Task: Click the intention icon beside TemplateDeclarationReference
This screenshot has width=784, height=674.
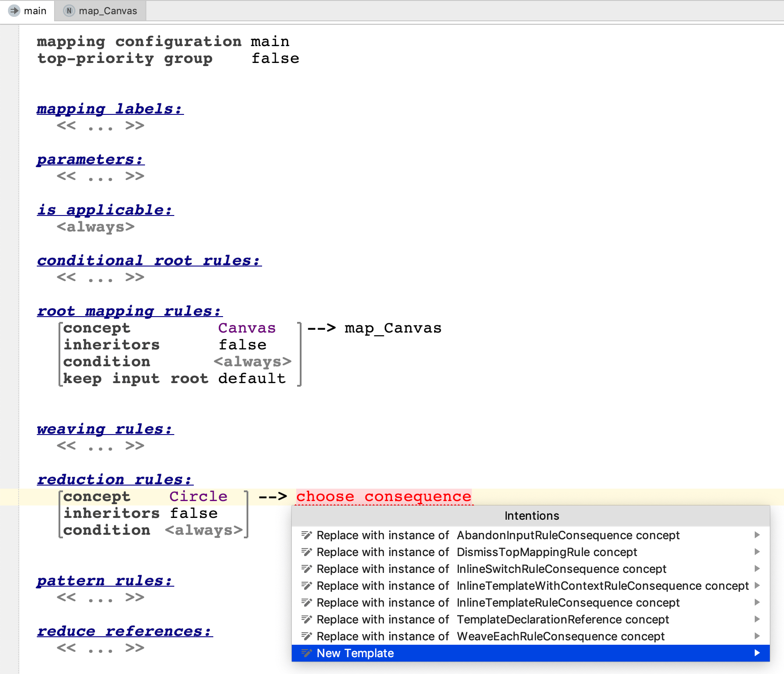Action: (306, 619)
